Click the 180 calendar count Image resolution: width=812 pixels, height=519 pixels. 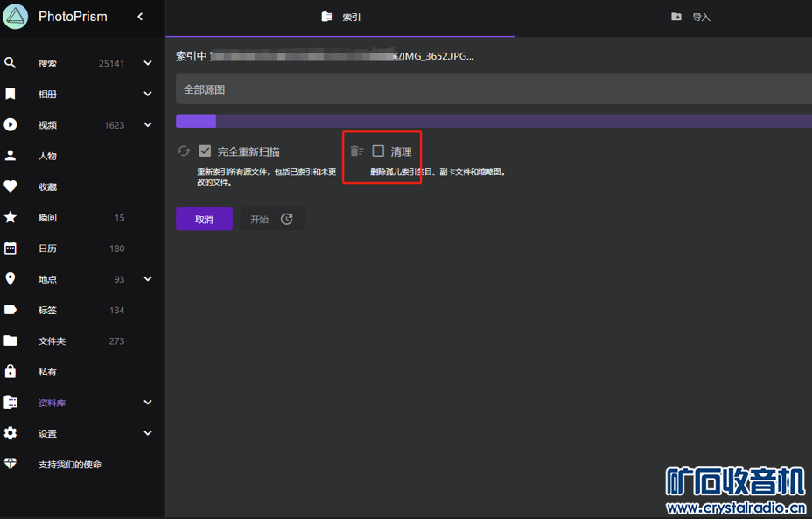pyautogui.click(x=116, y=248)
